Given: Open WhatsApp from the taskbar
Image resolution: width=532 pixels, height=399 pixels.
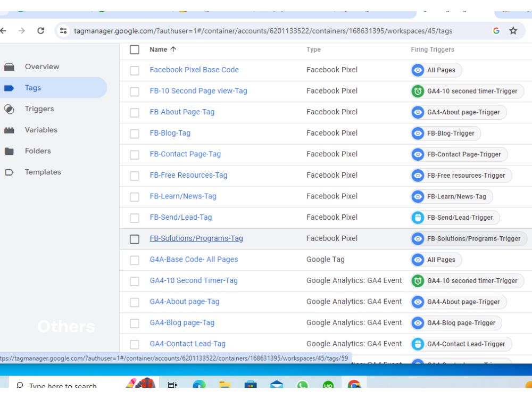Looking at the screenshot, I should pos(302,385).
